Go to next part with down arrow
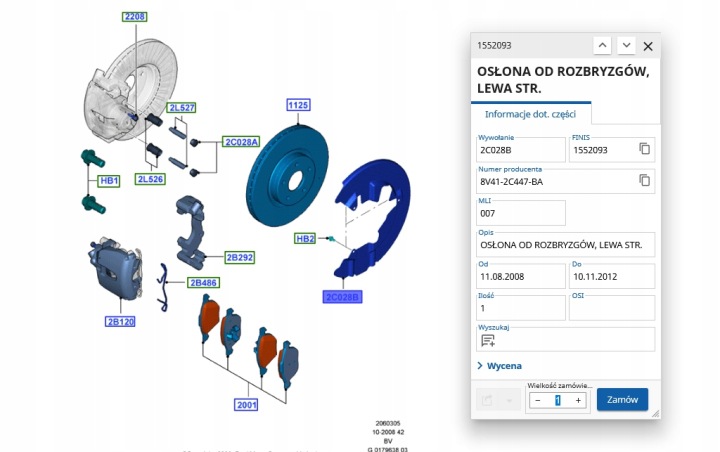 click(x=626, y=45)
